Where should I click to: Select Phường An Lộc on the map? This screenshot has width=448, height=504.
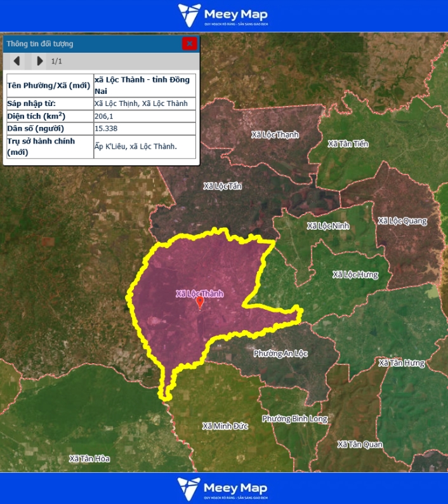coord(280,353)
